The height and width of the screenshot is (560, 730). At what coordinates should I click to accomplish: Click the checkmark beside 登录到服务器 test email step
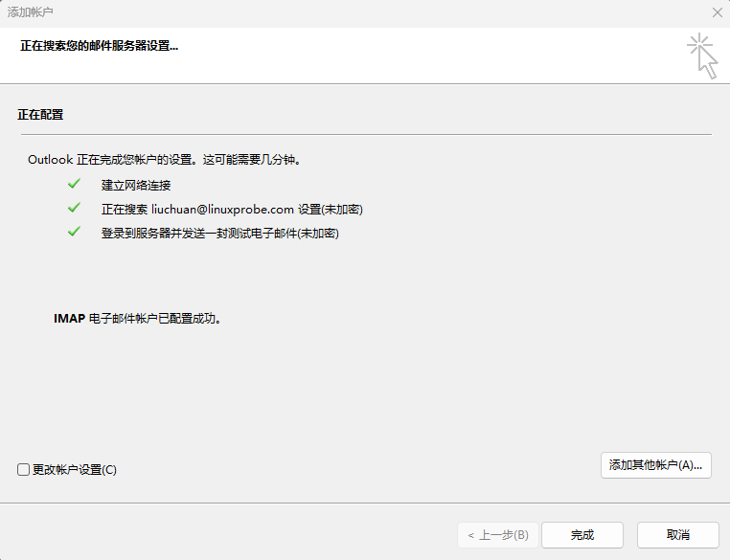click(74, 232)
